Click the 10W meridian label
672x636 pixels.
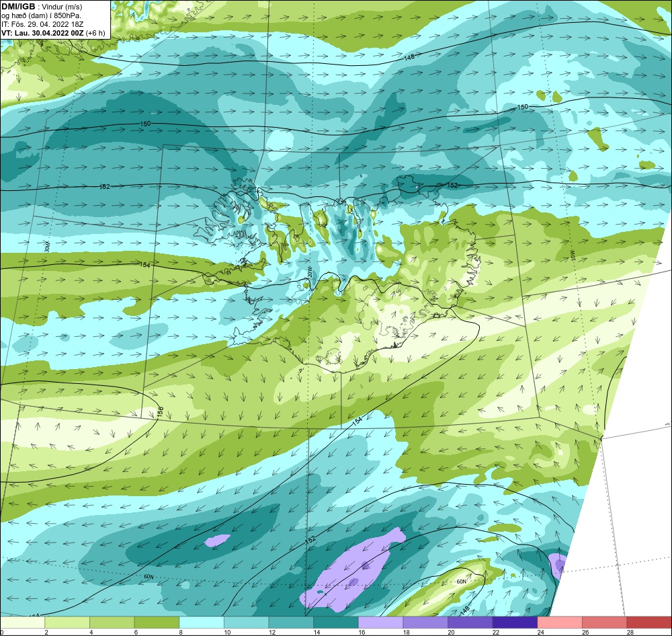point(574,255)
